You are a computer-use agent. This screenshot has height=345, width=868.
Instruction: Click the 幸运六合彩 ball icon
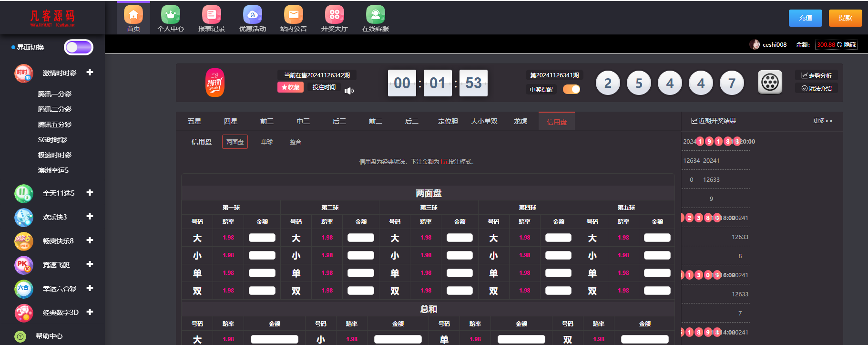23,289
